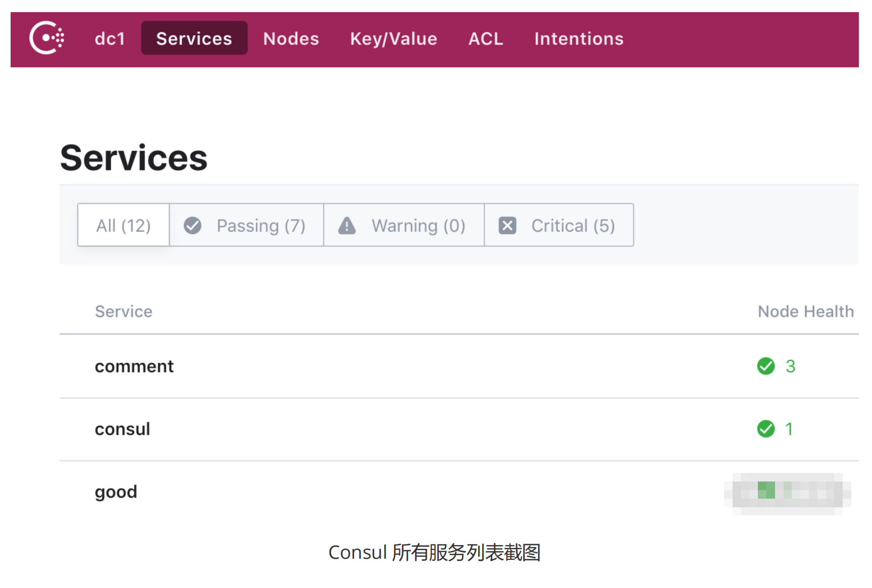872x588 pixels.
Task: Navigate to the Intentions tab
Action: coord(579,39)
